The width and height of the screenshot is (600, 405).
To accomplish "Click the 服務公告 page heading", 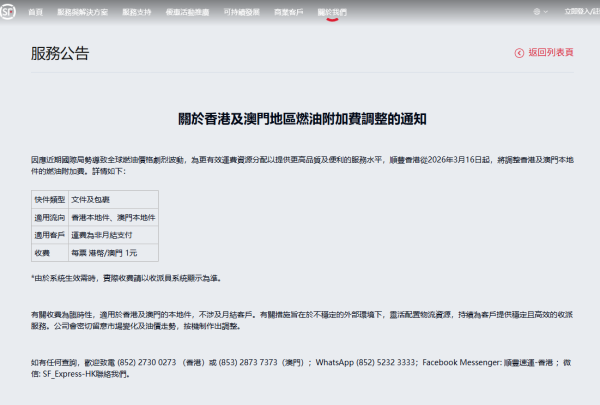I will pos(60,53).
